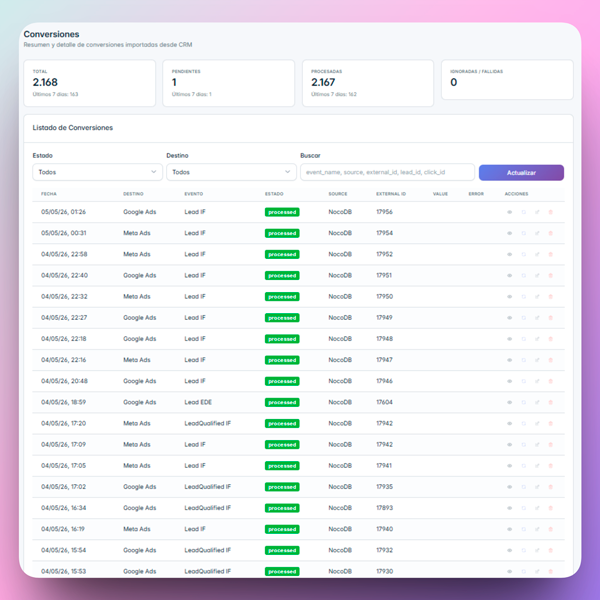
Task: View details of conversion 17893
Action: pyautogui.click(x=509, y=508)
